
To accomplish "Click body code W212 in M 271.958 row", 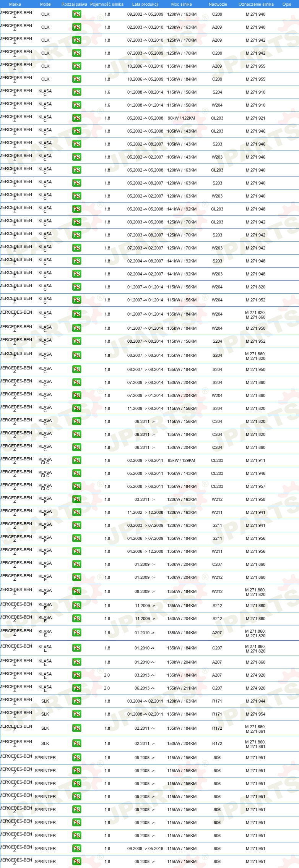I will (x=217, y=499).
